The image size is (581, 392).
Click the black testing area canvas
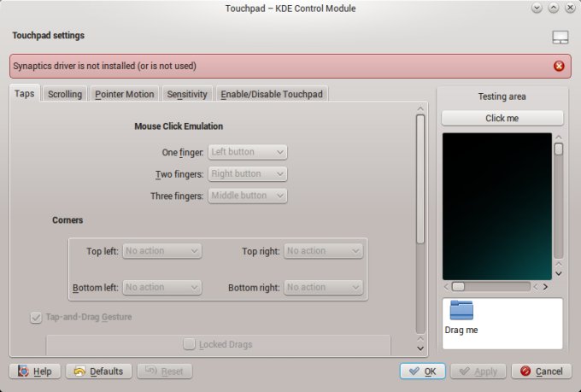click(x=497, y=207)
